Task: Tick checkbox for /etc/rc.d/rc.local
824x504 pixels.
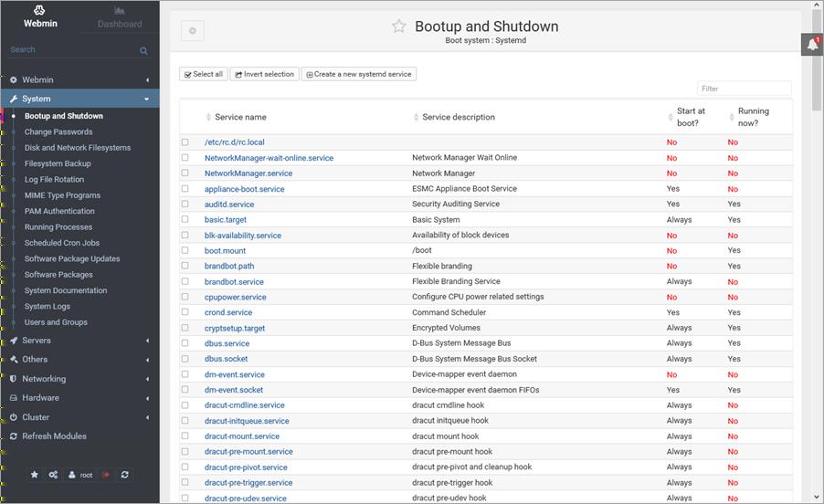Action: (185, 142)
